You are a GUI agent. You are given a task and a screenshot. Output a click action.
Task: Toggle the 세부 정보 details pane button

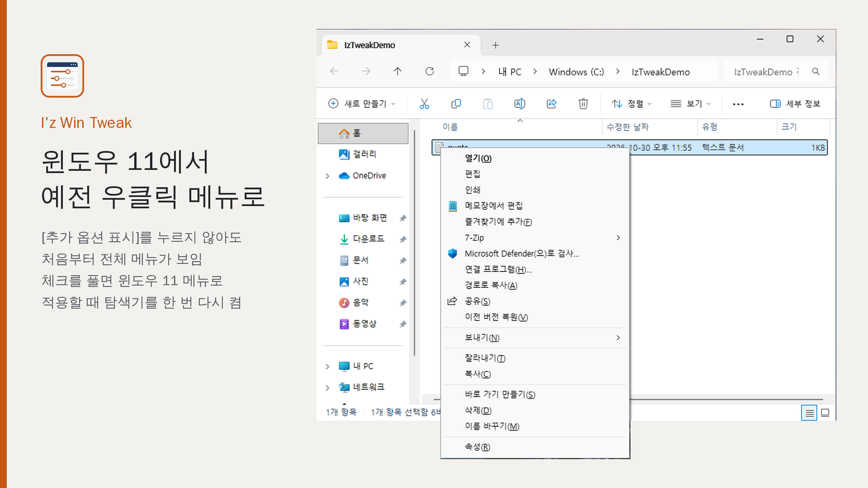[795, 104]
